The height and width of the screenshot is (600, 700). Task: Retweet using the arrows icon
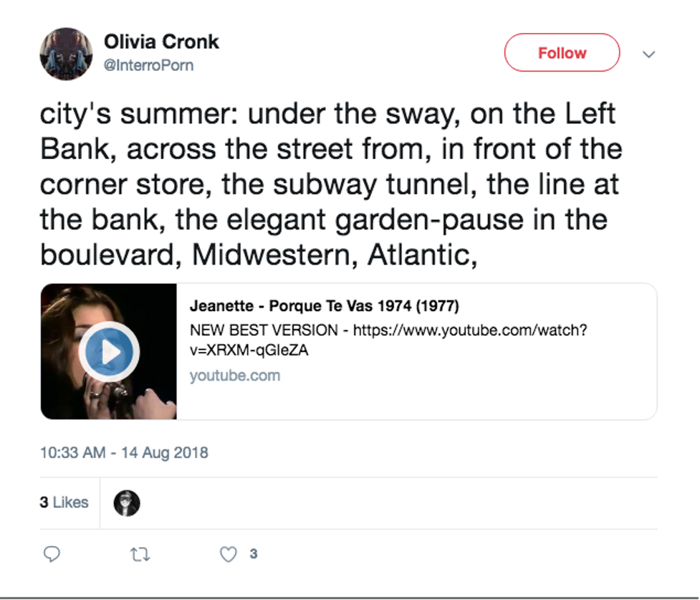coord(140,554)
